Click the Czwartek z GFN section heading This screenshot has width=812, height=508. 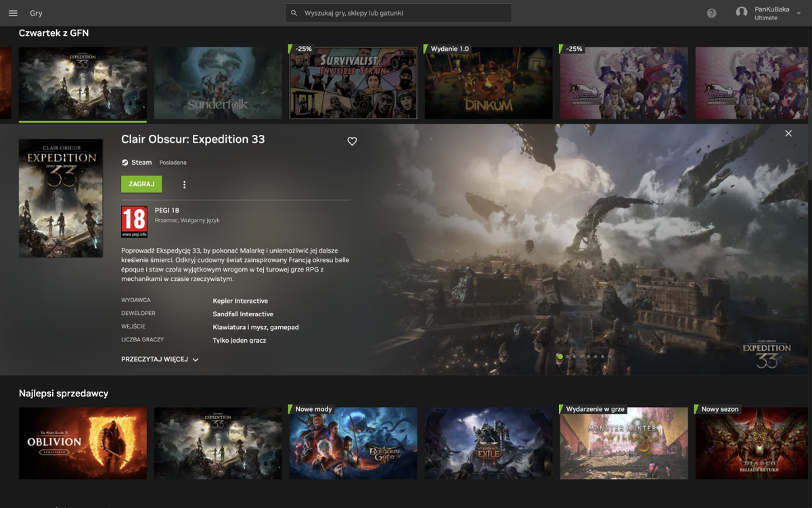(x=53, y=33)
